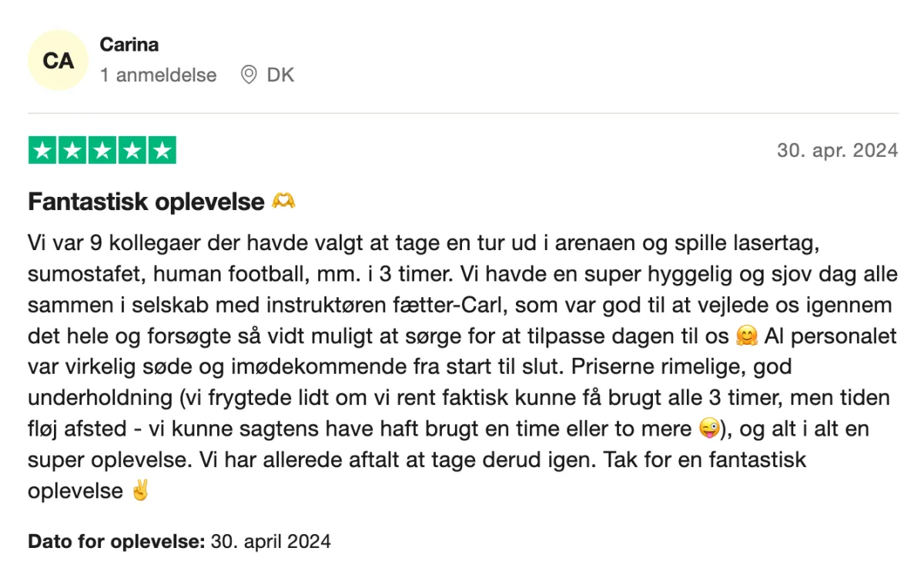The width and height of the screenshot is (924, 568).
Task: Click the review date 30. apr. 2024
Action: (837, 150)
